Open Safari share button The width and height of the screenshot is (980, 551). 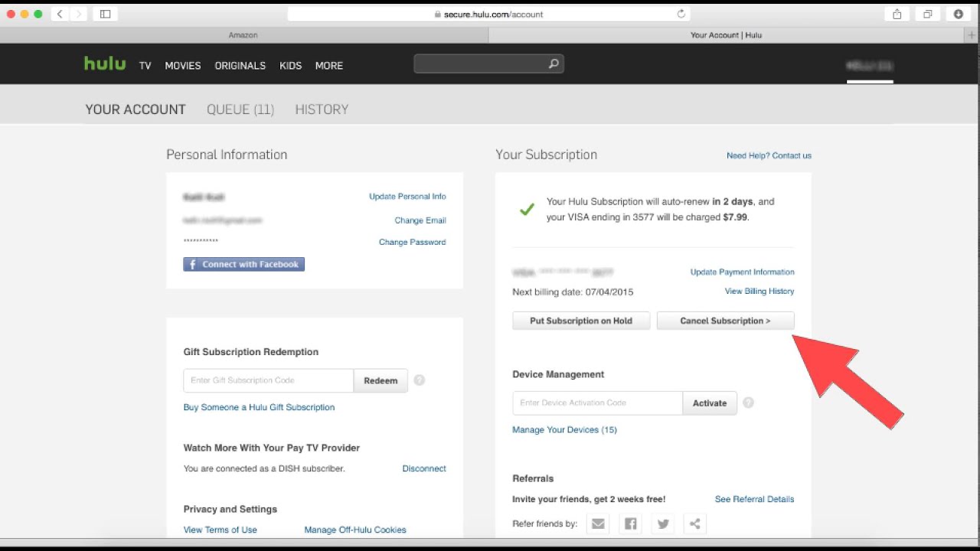click(x=897, y=14)
